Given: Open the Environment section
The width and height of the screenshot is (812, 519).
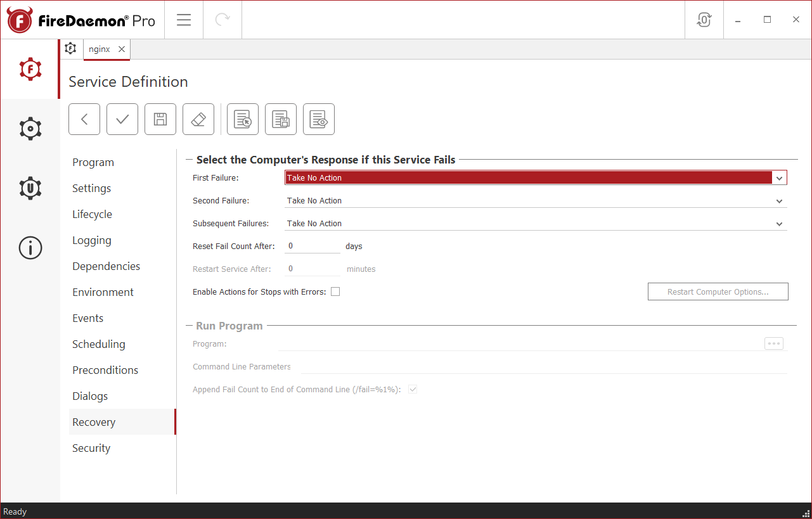Looking at the screenshot, I should click(x=122, y=292).
